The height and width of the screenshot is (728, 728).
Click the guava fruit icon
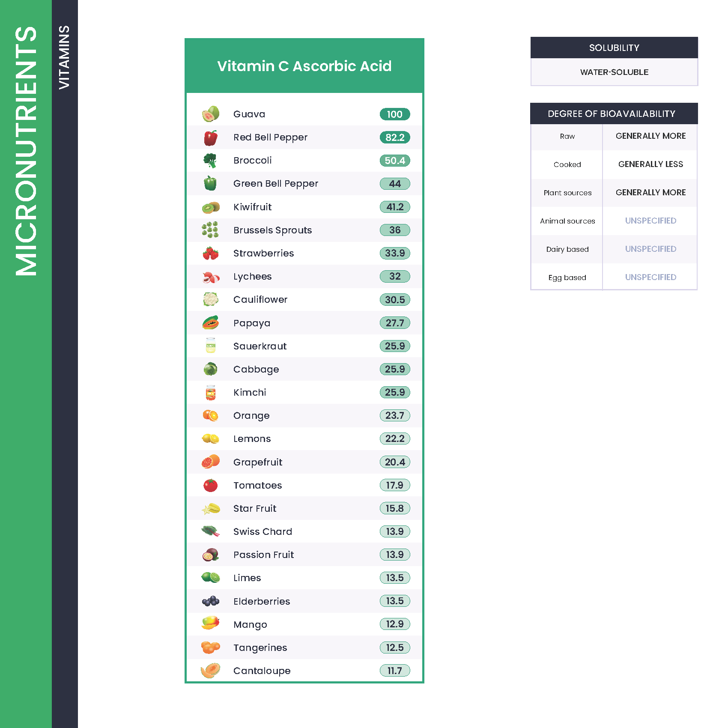211,114
